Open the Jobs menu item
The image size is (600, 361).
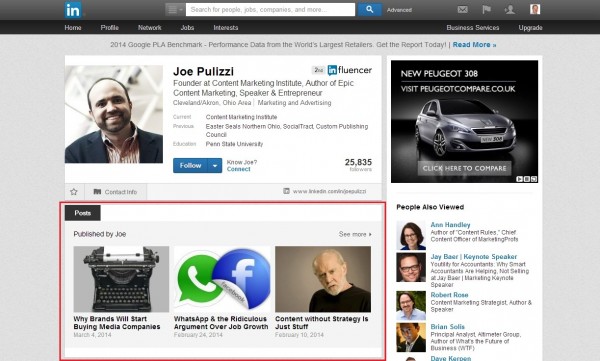[187, 28]
